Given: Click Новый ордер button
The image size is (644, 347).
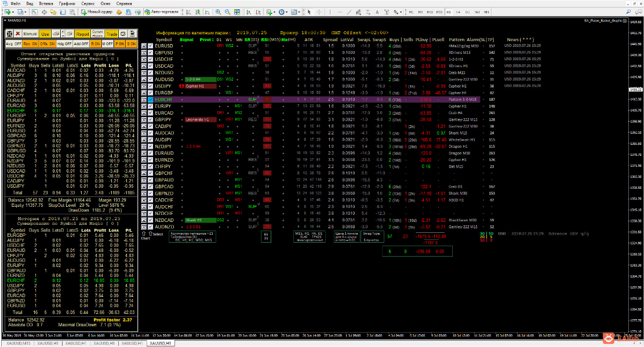Looking at the screenshot, I should (x=97, y=12).
